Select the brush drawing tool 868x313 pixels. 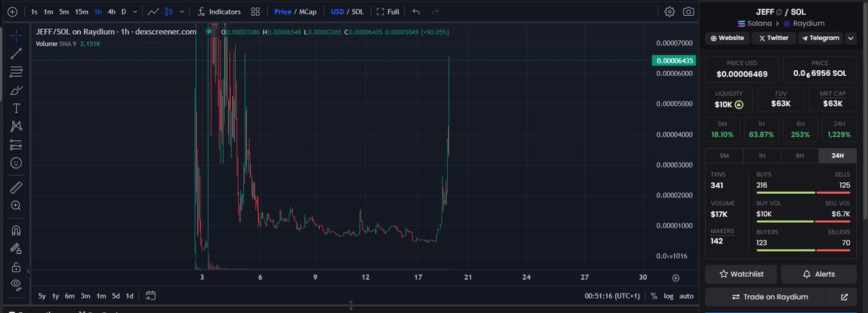tap(16, 90)
